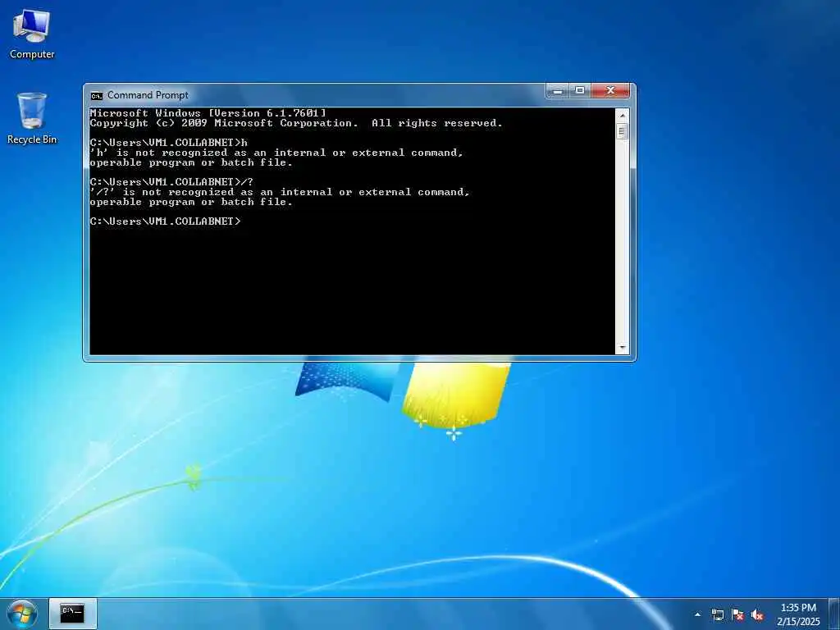Image resolution: width=840 pixels, height=630 pixels.
Task: Click the Command Prompt title bar text
Action: (148, 95)
